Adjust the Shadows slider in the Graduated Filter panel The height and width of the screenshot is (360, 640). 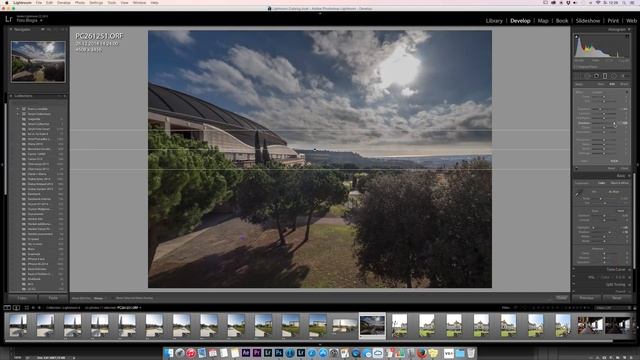tap(614, 123)
